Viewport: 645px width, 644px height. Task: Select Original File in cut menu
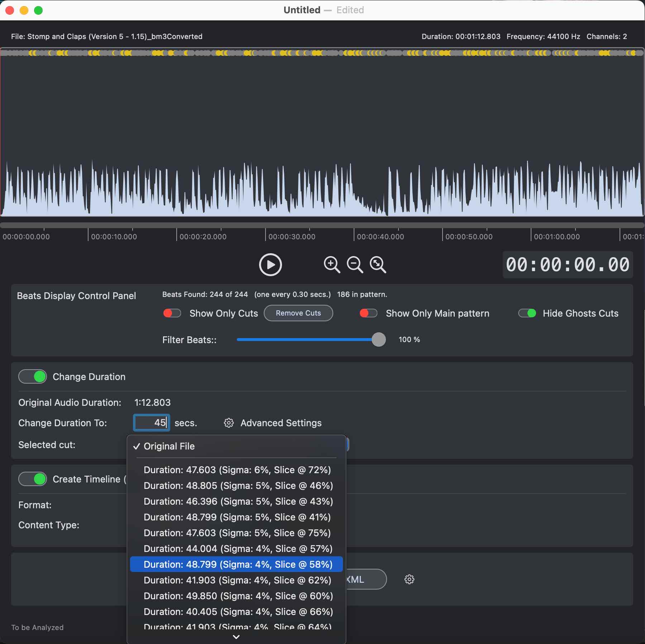click(x=236, y=446)
